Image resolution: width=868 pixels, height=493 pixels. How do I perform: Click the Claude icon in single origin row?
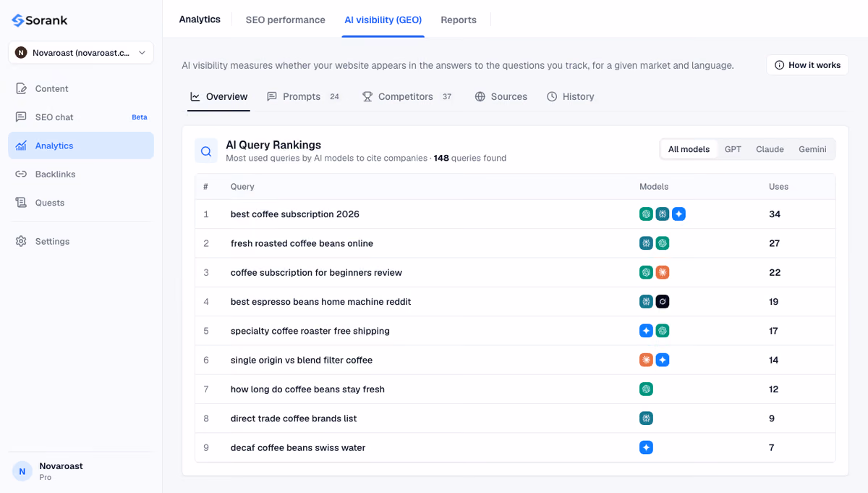(x=647, y=360)
